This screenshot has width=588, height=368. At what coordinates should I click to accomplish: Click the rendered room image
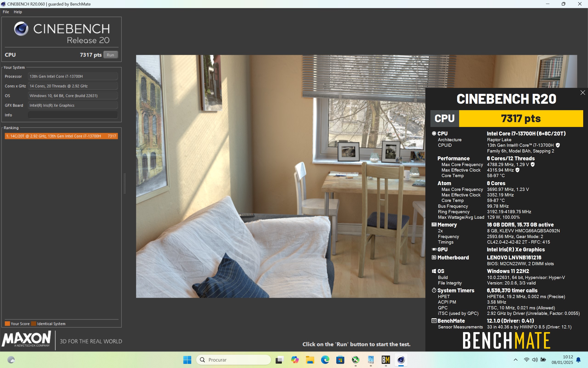pos(280,176)
